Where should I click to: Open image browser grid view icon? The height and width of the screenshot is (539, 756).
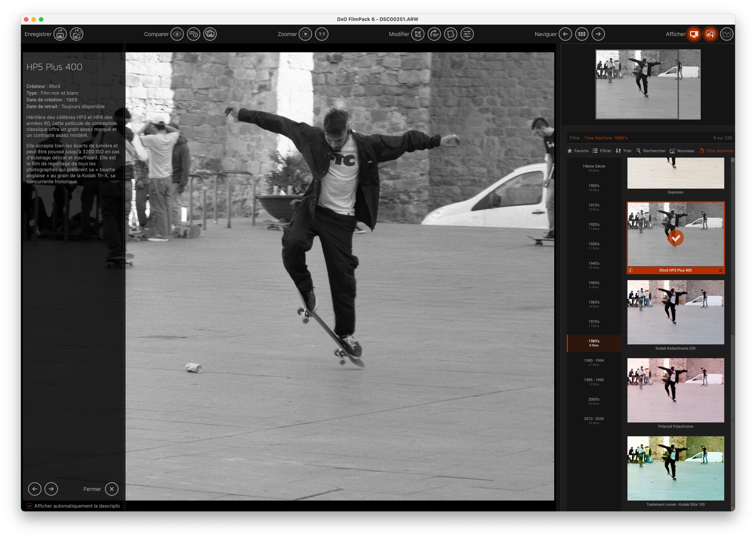click(582, 34)
